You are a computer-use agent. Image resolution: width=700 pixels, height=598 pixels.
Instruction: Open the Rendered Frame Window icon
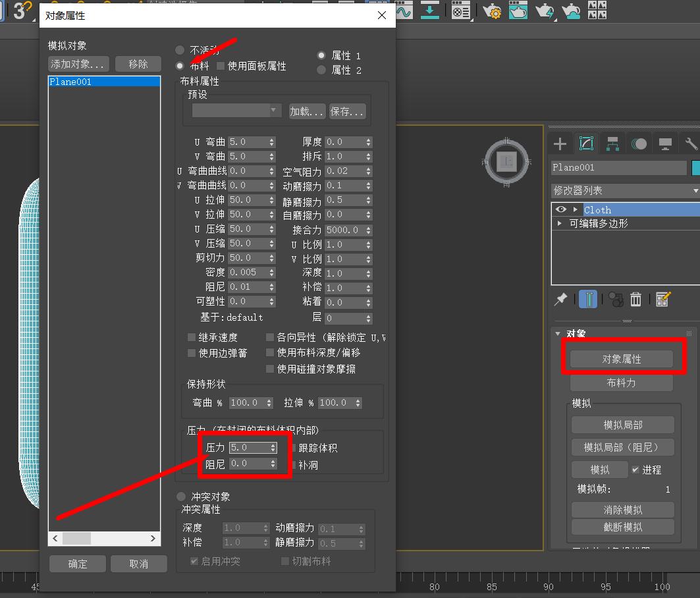(518, 10)
